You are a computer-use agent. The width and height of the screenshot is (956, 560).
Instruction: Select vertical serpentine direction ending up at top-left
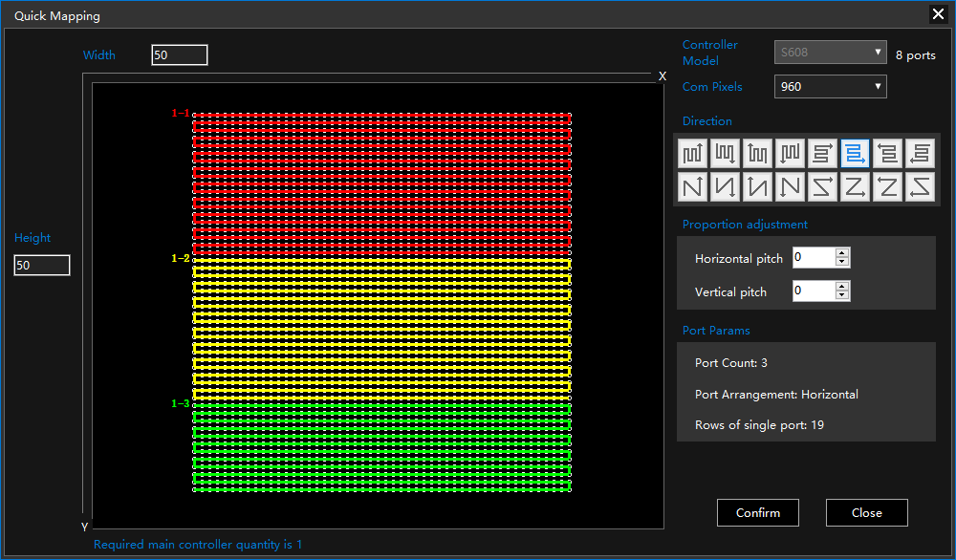click(x=757, y=153)
